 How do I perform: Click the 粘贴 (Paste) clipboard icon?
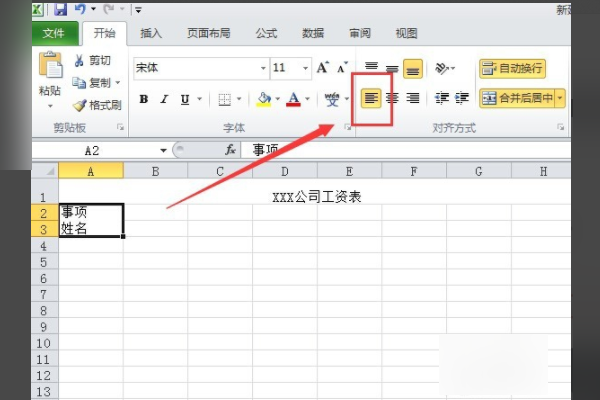[x=51, y=65]
